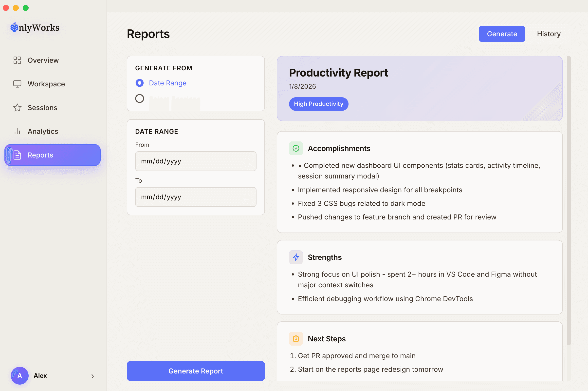
Task: Open the calendar picker in the To field
Action: 247,197
